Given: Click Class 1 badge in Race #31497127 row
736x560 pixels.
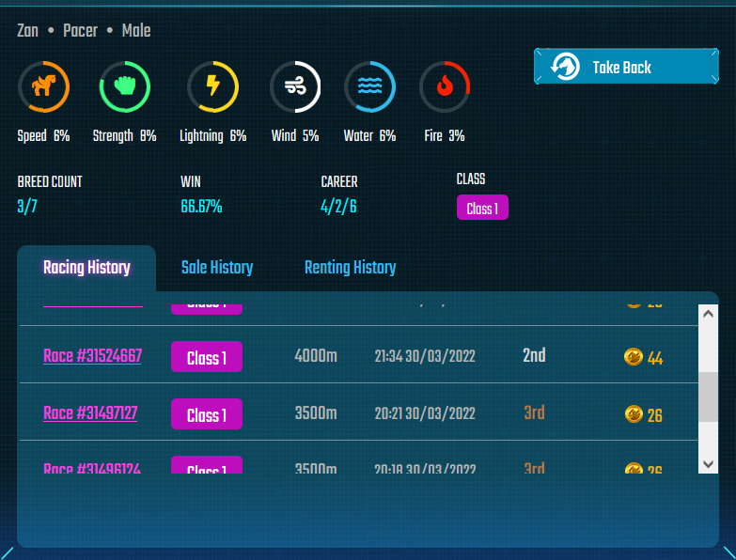Looking at the screenshot, I should 207,414.
